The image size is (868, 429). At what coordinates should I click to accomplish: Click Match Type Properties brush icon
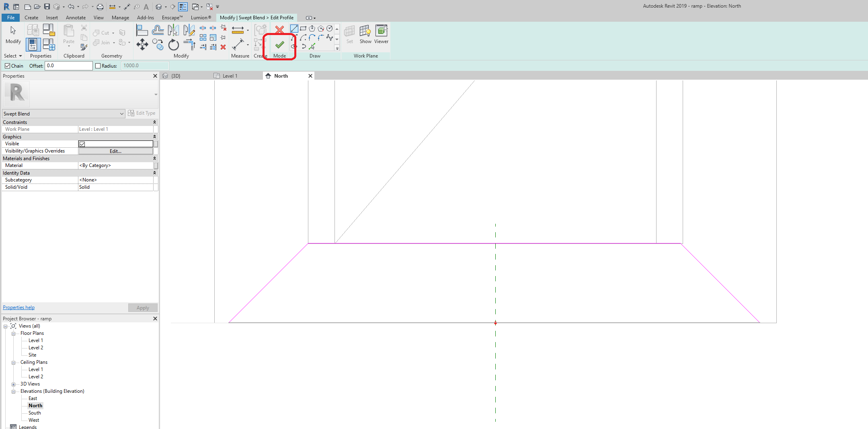pyautogui.click(x=84, y=47)
